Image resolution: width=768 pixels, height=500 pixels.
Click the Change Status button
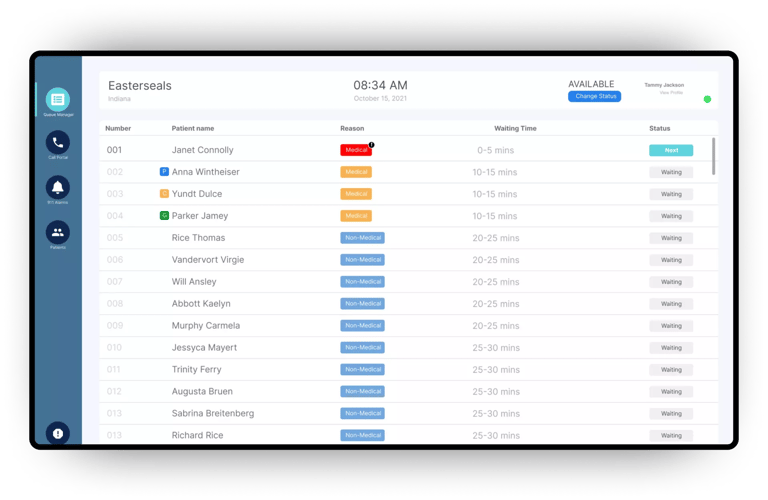pyautogui.click(x=595, y=96)
